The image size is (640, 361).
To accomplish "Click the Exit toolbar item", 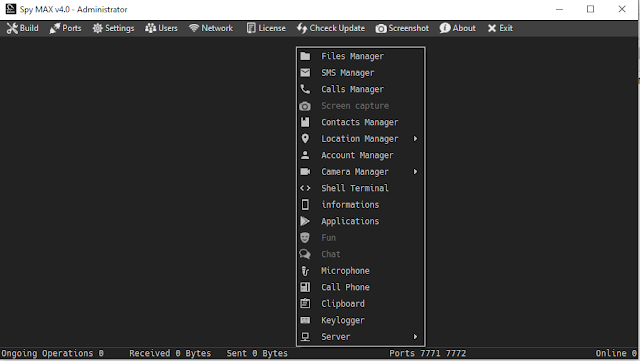I will coord(500,28).
